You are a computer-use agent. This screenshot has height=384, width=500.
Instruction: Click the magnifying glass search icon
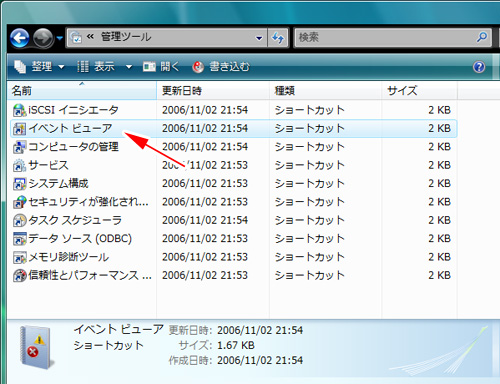pyautogui.click(x=482, y=37)
